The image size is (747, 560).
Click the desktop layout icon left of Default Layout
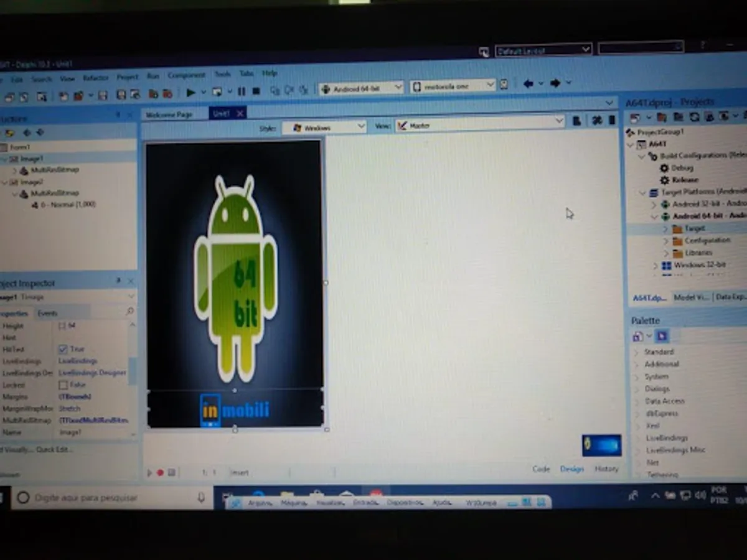(x=484, y=52)
